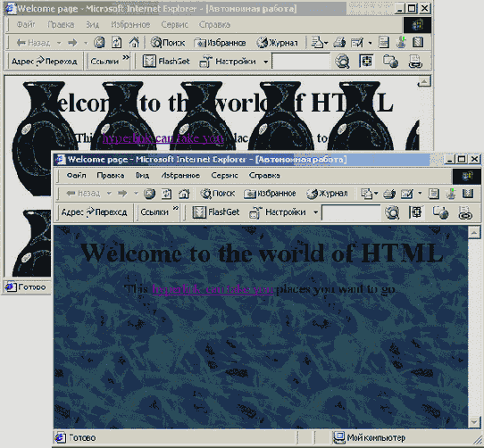Expand Ссылки chevron in front window
Screen dimensions: 484x448
point(175,208)
